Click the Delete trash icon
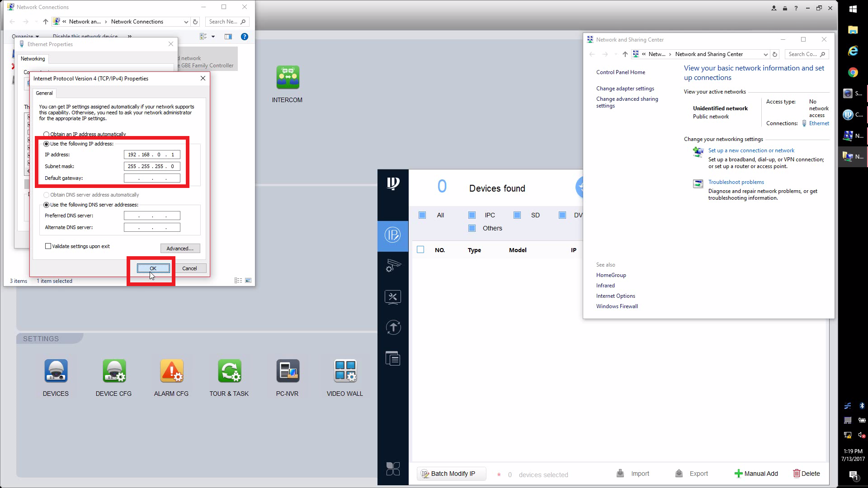Screen dimensions: 868x488 (x=796, y=474)
